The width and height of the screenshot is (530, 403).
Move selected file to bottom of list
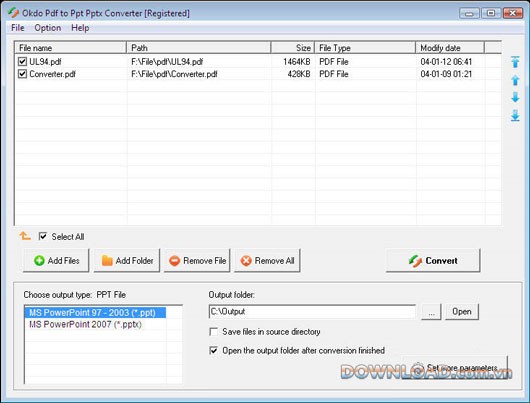tap(515, 115)
